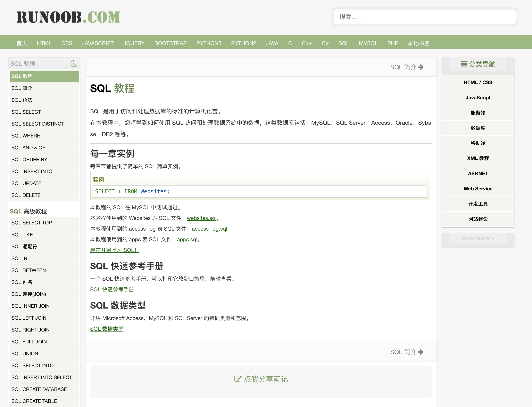
Task: Open SQL INNER JOIN sidebar item
Action: pyautogui.click(x=31, y=306)
